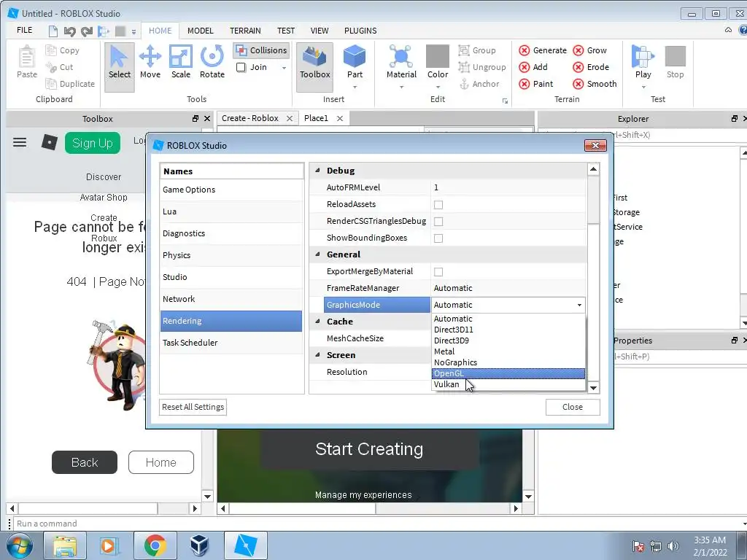Toggle the ReloadAssets checkbox
The width and height of the screenshot is (747, 560).
438,205
